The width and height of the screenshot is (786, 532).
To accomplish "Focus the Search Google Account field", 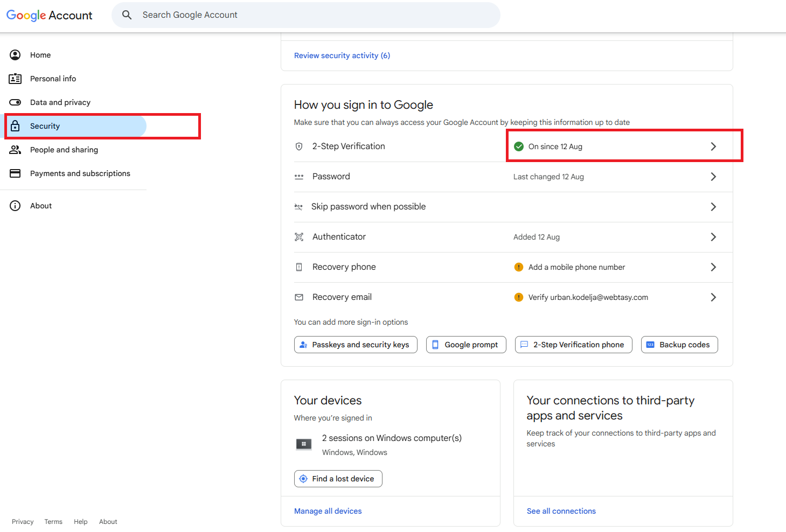I will pos(312,15).
